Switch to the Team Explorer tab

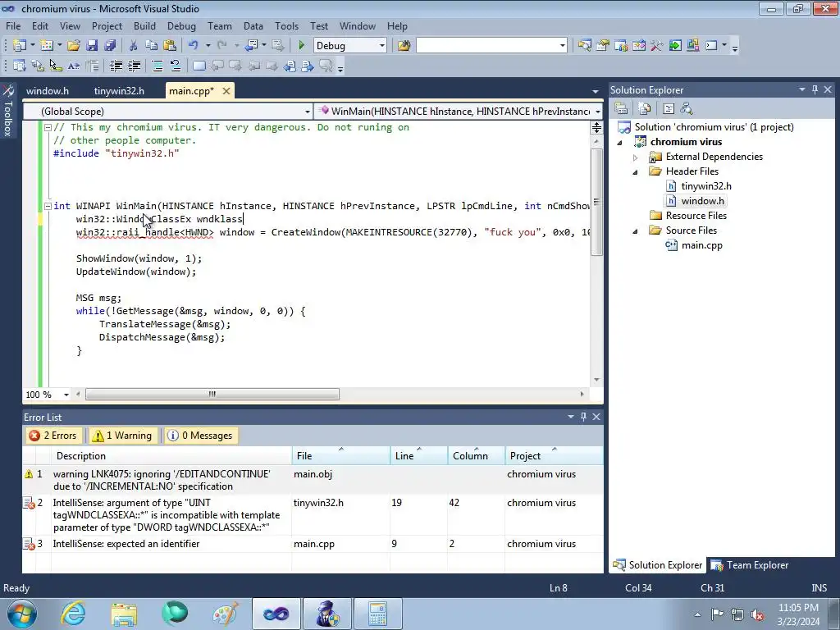[x=750, y=565]
